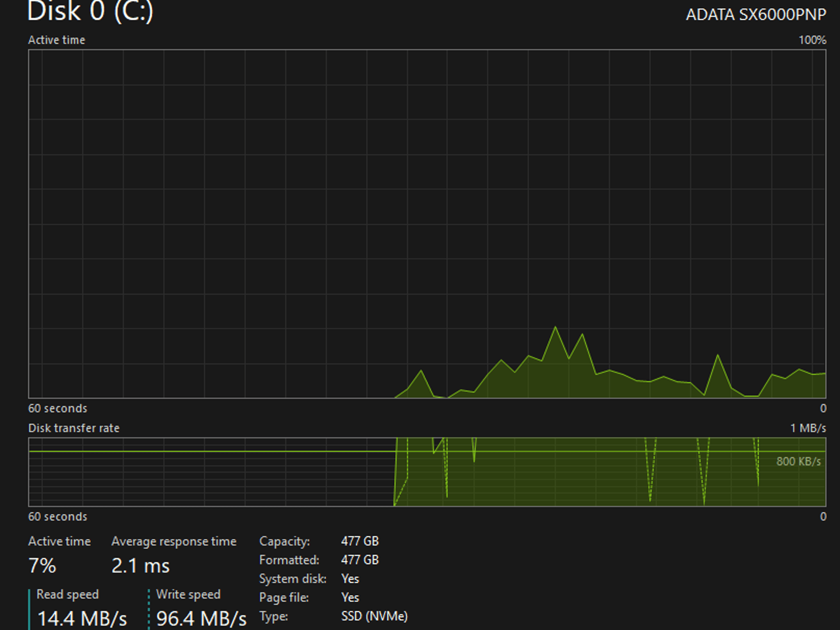The image size is (840, 630).
Task: Click the 1 MB/s scale label
Action: coord(808,428)
